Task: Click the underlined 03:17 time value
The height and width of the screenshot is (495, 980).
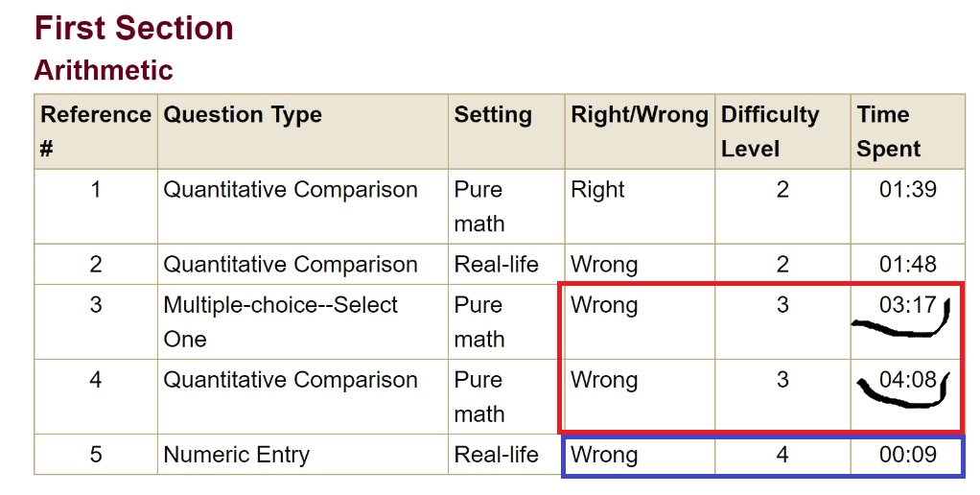Action: [x=907, y=305]
